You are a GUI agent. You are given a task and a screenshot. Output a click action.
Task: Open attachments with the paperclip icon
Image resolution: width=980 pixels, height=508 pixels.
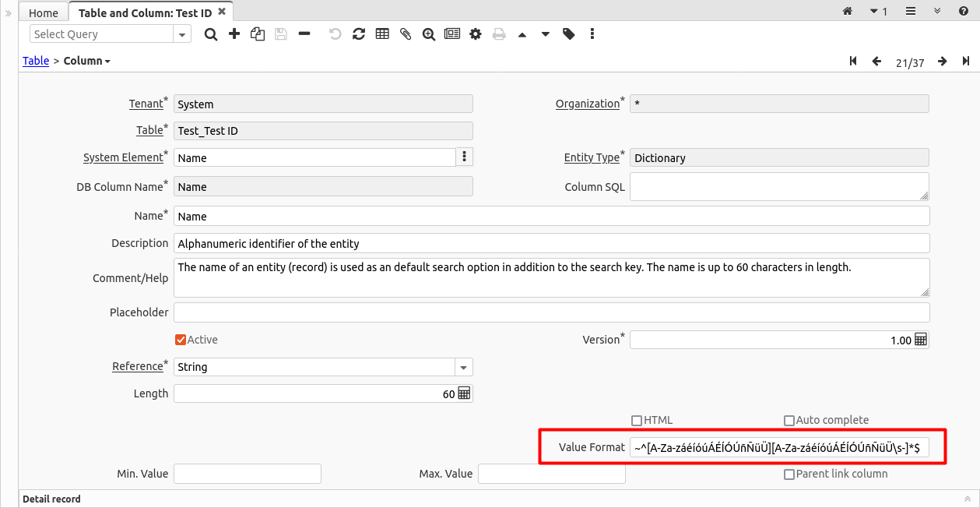click(x=406, y=34)
